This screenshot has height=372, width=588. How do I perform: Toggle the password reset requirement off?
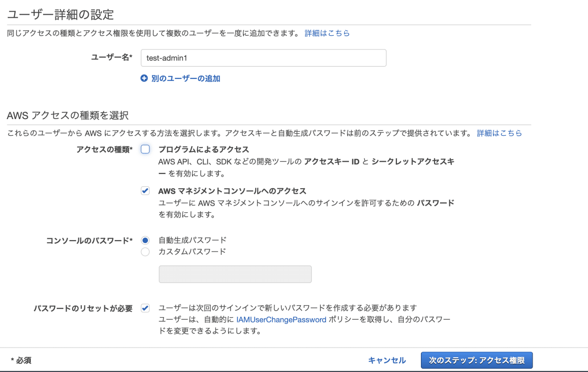tap(145, 307)
